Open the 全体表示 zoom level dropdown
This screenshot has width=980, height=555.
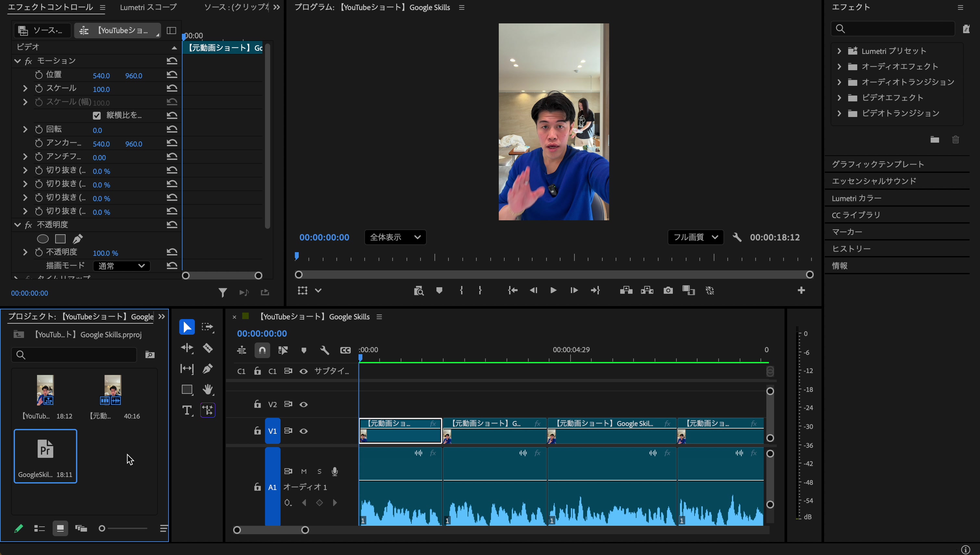[x=395, y=237]
